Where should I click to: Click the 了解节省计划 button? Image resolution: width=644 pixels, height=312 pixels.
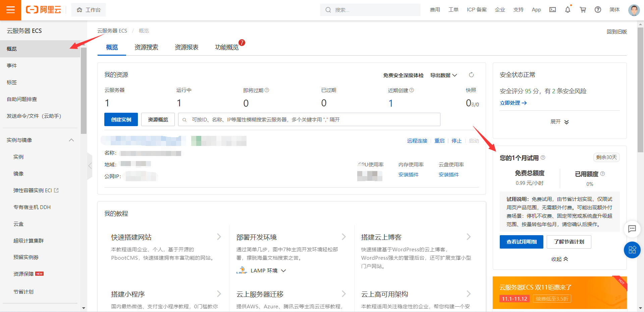tap(569, 242)
